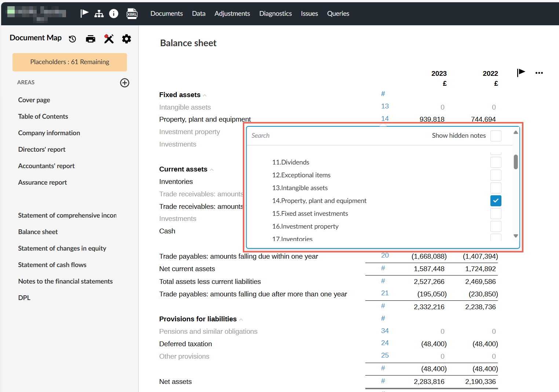The height and width of the screenshot is (392, 559).
Task: Open the Issues menu
Action: [310, 14]
